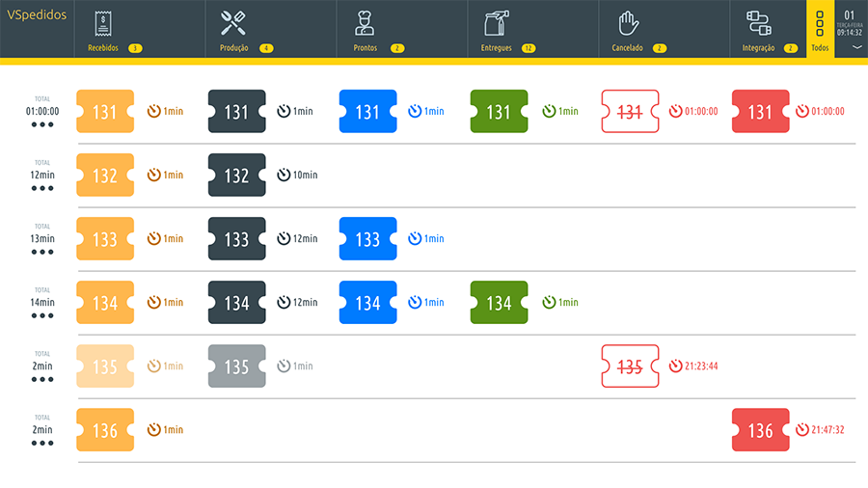Click the red timer icon beside cancelled 135

click(x=675, y=366)
